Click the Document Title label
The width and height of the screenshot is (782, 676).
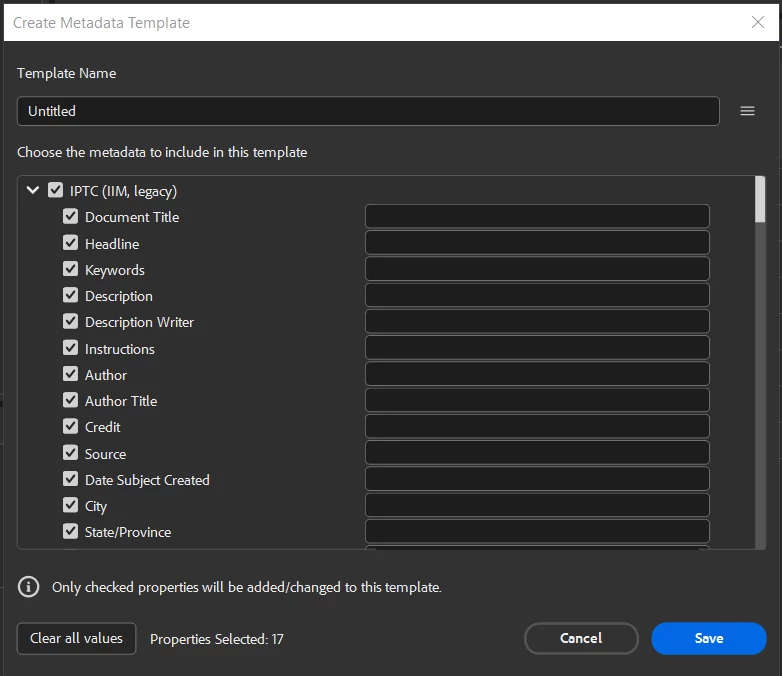pyautogui.click(x=132, y=217)
